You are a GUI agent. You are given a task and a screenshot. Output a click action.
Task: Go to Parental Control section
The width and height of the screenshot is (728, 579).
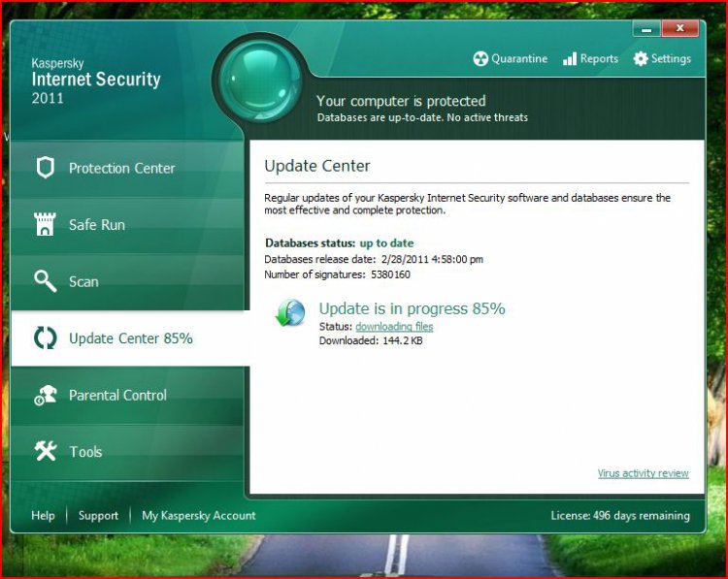pyautogui.click(x=127, y=396)
